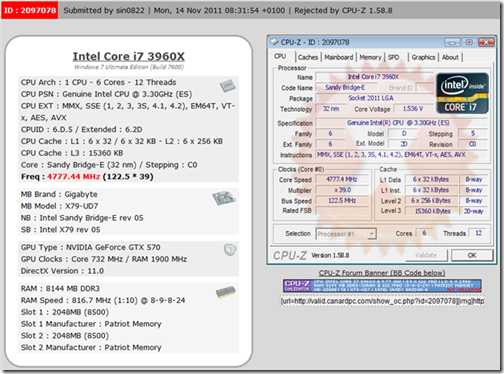Switch to the Caches tab
Screen dimensions: 504x374
tap(308, 57)
